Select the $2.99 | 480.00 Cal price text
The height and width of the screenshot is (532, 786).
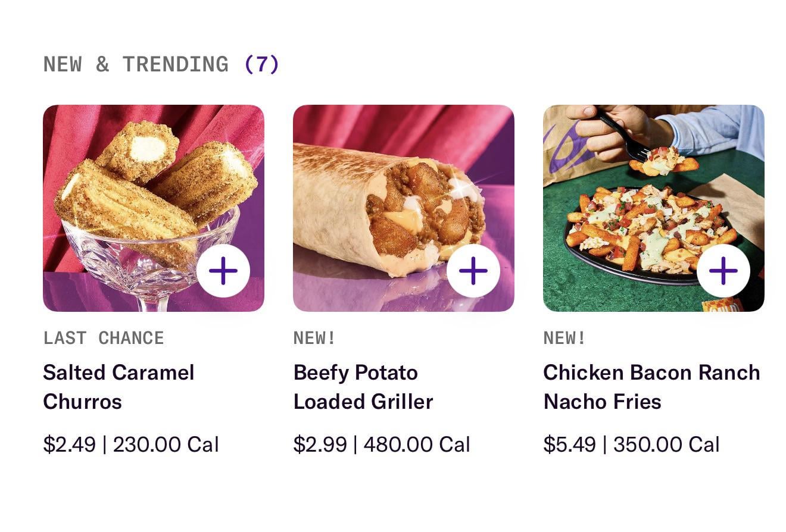pos(382,445)
